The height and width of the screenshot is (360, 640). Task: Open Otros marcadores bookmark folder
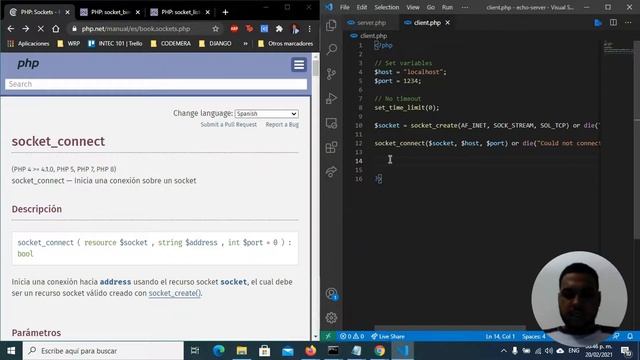286,43
